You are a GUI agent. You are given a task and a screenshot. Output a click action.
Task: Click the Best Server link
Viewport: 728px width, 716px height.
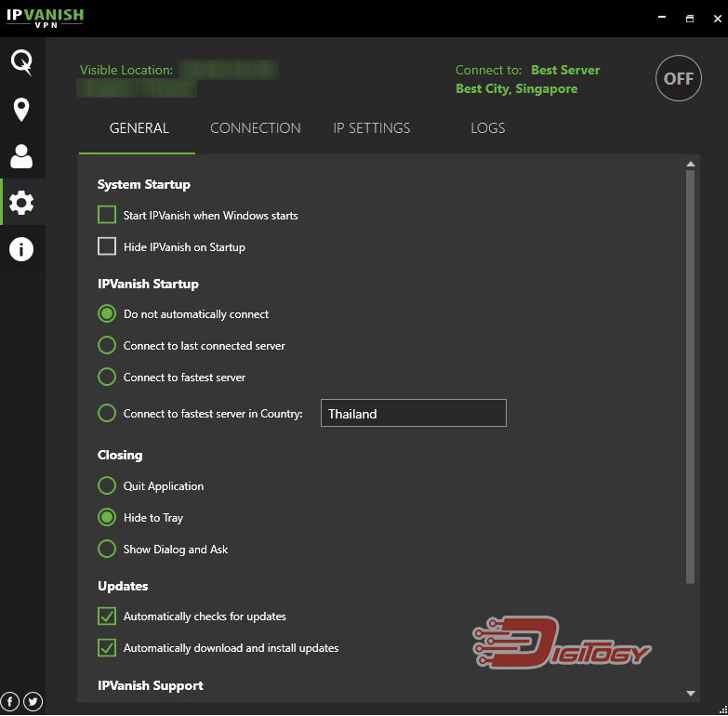pyautogui.click(x=565, y=70)
